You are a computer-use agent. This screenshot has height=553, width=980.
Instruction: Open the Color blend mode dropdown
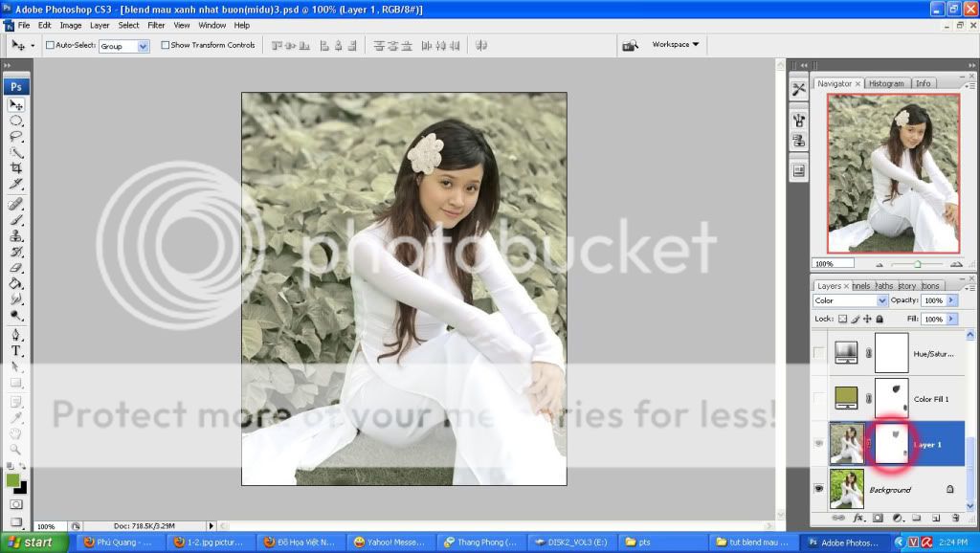881,300
